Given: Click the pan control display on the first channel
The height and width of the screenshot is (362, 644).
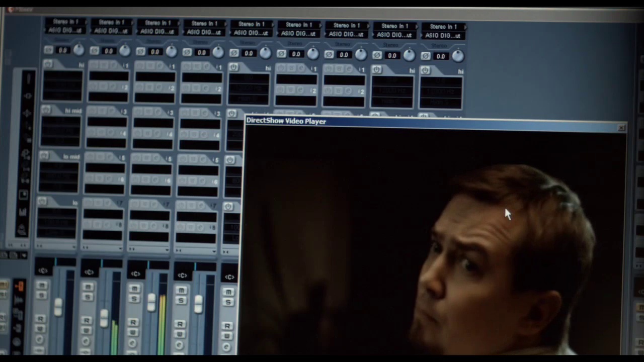Looking at the screenshot, I should (x=43, y=271).
